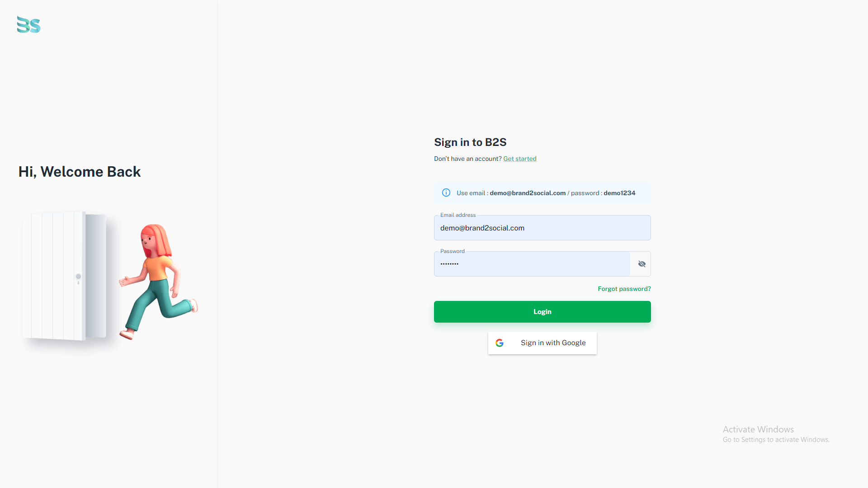Click the B2S logo in the corner
This screenshot has height=488, width=868.
coord(29,25)
